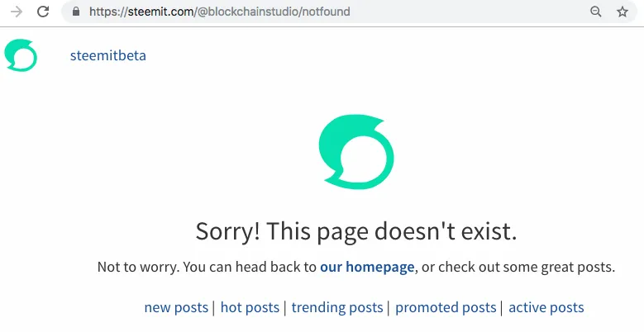
Task: Open the new posts link
Action: pyautogui.click(x=176, y=307)
